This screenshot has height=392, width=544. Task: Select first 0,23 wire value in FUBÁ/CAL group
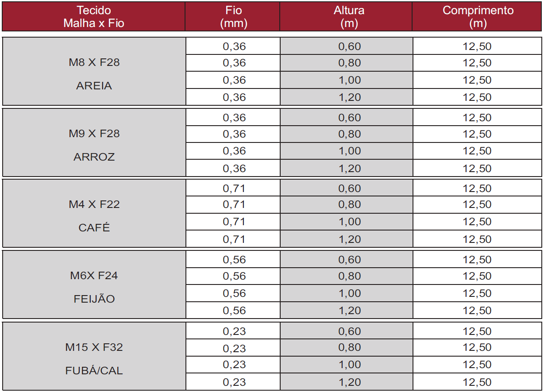pyautogui.click(x=233, y=331)
